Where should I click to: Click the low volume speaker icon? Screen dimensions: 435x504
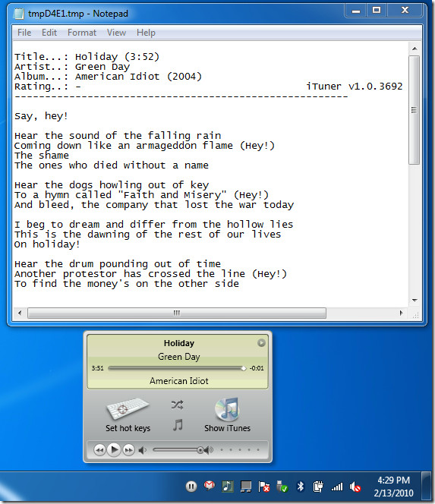(x=142, y=450)
